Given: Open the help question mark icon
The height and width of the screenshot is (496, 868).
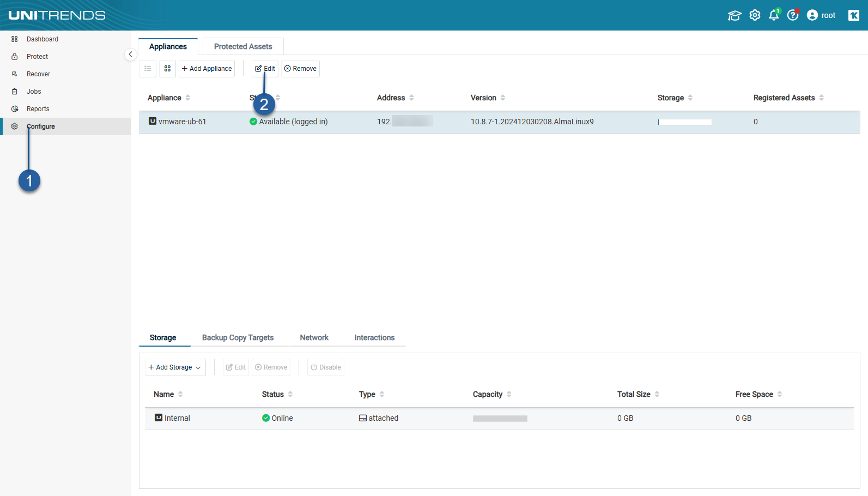Looking at the screenshot, I should click(793, 15).
